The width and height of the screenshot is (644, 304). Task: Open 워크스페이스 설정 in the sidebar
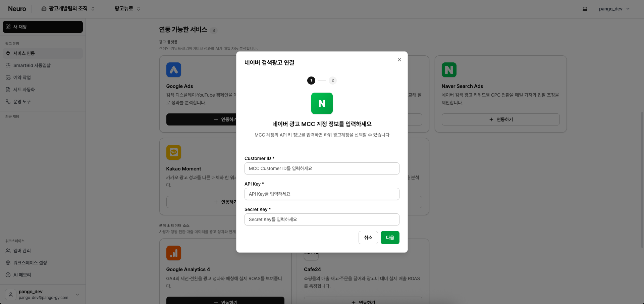click(43, 263)
